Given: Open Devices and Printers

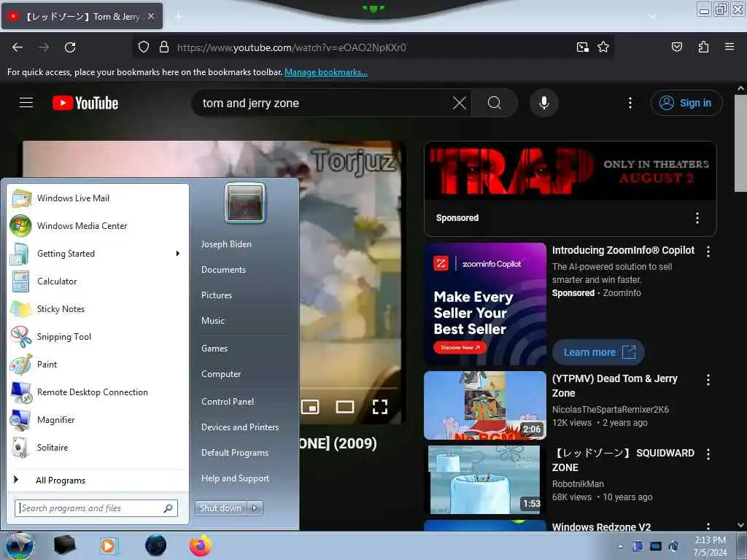Looking at the screenshot, I should (x=239, y=427).
